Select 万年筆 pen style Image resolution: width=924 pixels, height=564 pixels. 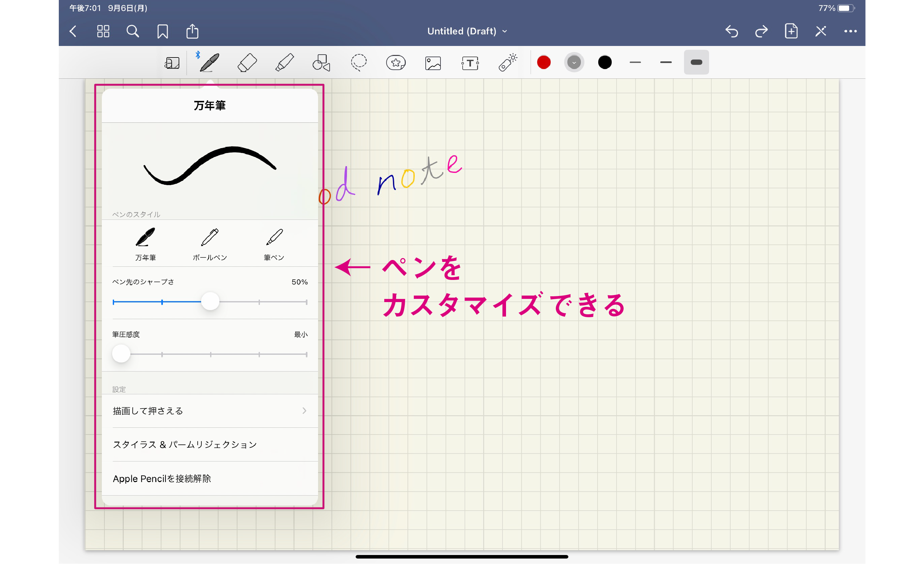pos(145,245)
